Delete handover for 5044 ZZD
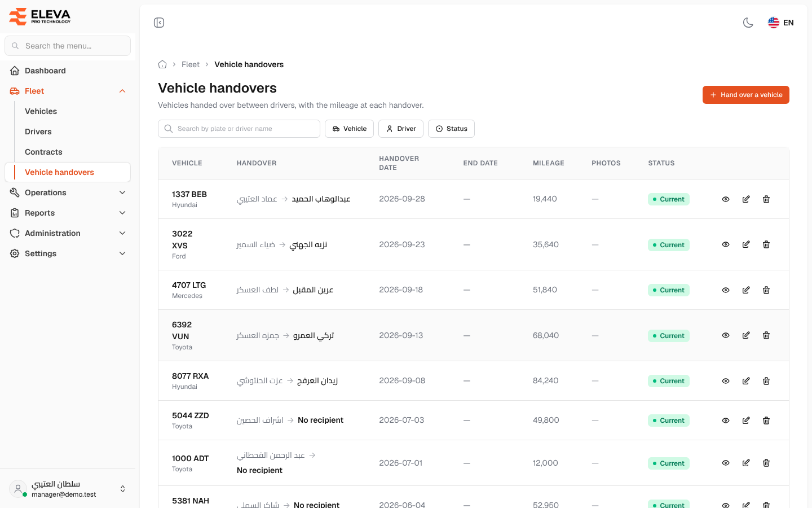This screenshot has width=812, height=508. 766,421
